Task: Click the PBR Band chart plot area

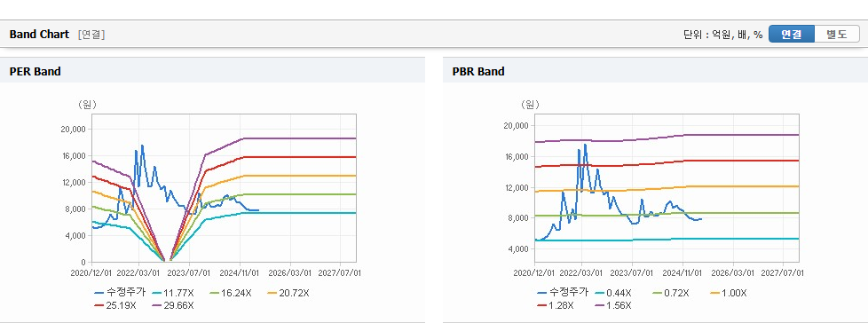Action: coord(667,188)
